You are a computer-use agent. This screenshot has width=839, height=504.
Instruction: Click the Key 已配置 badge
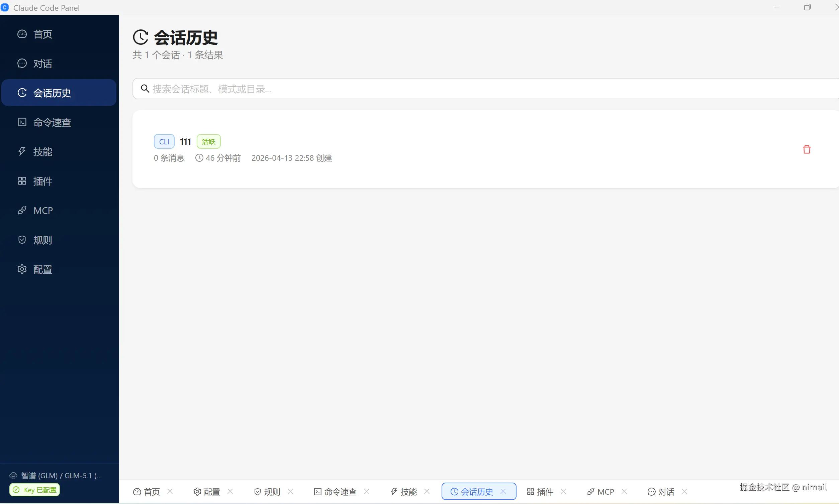tap(34, 489)
